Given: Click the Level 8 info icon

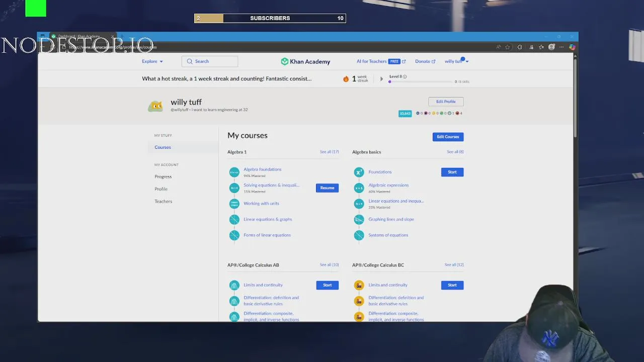Looking at the screenshot, I should coord(405,76).
